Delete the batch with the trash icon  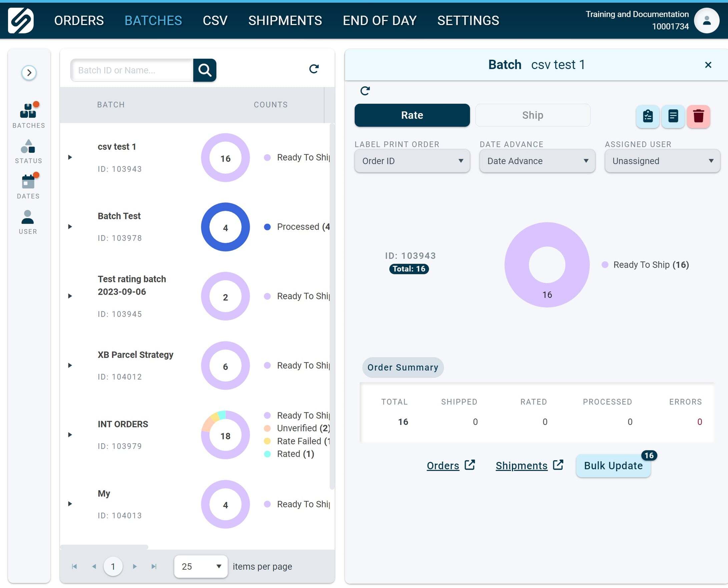point(698,116)
